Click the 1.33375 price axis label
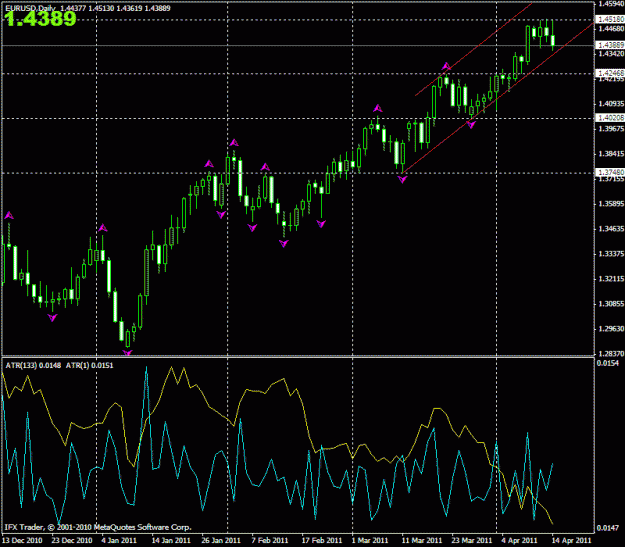This screenshot has width=625, height=547. (611, 254)
